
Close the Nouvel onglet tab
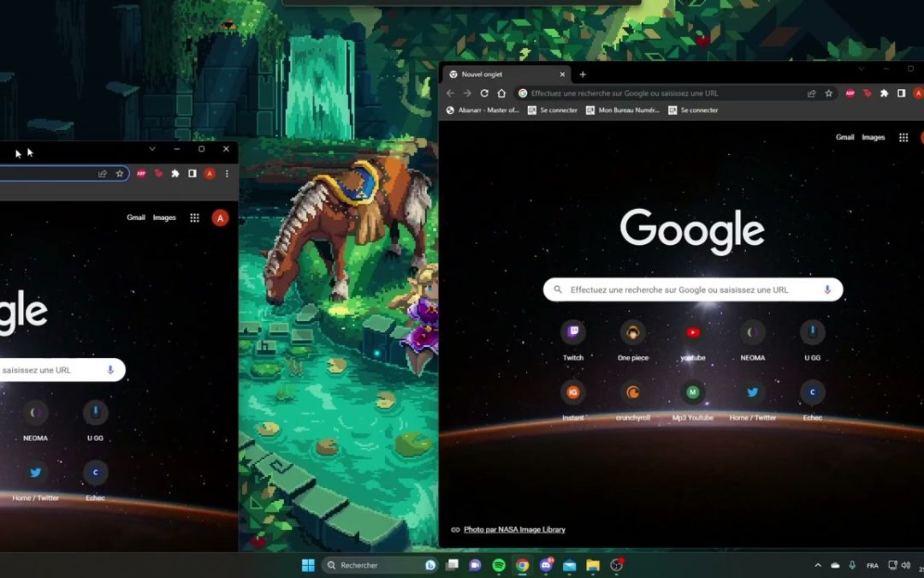tap(562, 74)
